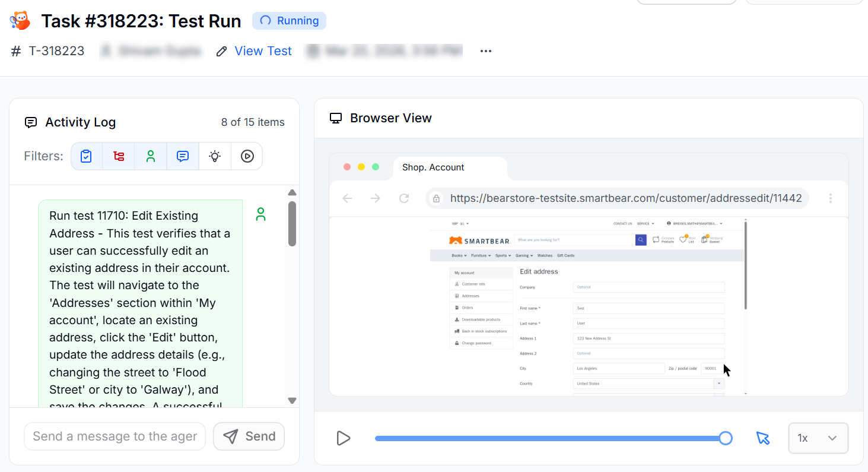This screenshot has width=868, height=472.
Task: Click the blue cursor pointer icon
Action: tap(762, 438)
